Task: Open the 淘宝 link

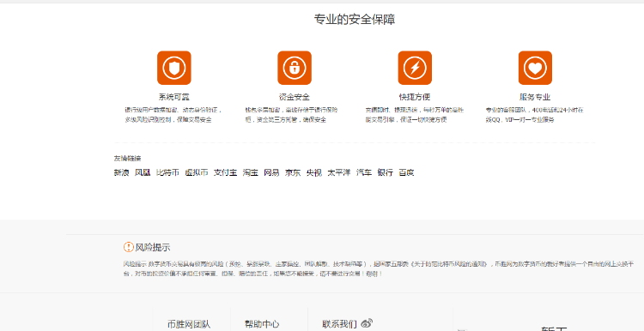Action: pyautogui.click(x=250, y=172)
